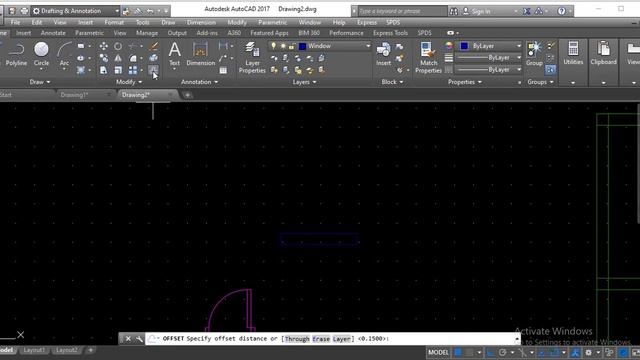Activate the Move tool in Modify panel
Image resolution: width=640 pixels, height=360 pixels.
click(x=104, y=46)
